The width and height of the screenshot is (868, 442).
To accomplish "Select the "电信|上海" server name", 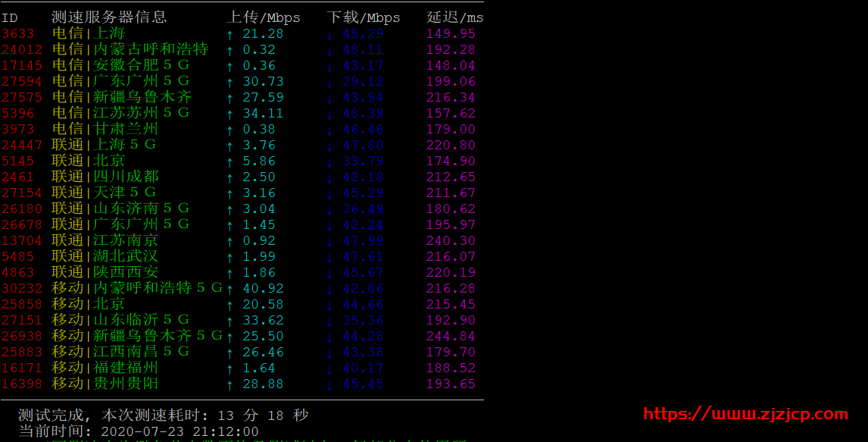I will pos(89,33).
